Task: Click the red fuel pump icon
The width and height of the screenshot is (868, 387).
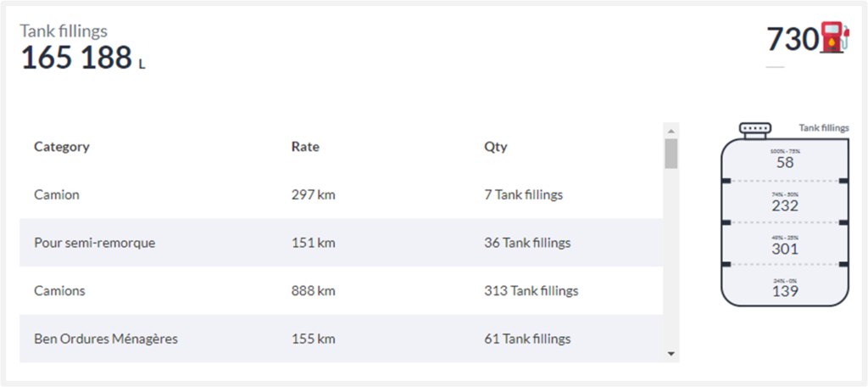Action: point(835,39)
